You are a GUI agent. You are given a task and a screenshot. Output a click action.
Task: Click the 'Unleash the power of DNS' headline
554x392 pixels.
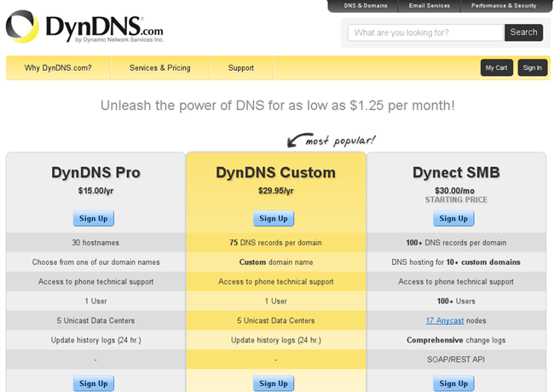277,106
